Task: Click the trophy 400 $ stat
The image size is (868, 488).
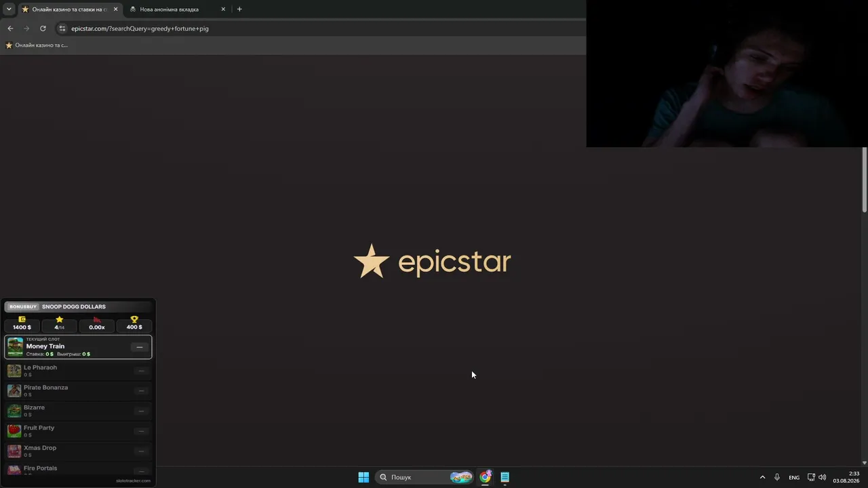Action: [x=134, y=323]
